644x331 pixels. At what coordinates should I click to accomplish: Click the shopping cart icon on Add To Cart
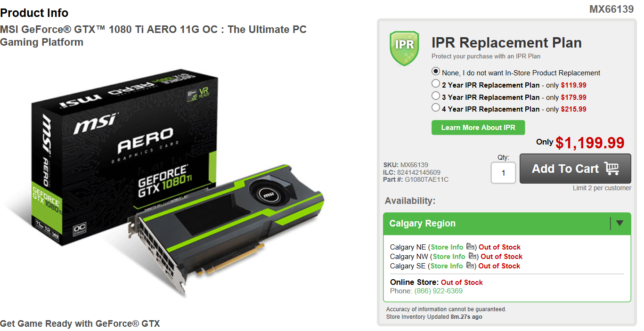point(612,168)
